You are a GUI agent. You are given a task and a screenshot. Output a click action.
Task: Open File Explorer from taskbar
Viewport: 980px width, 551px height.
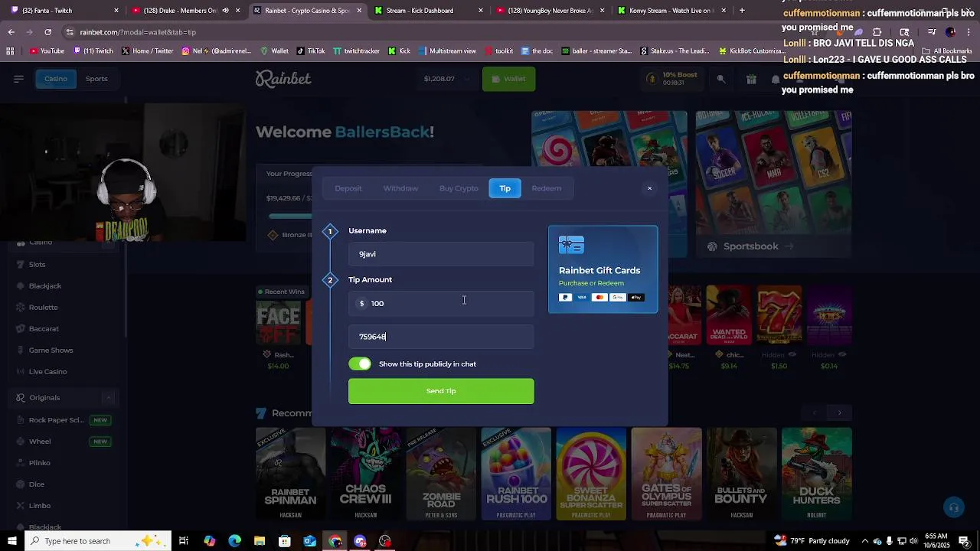[x=260, y=541]
